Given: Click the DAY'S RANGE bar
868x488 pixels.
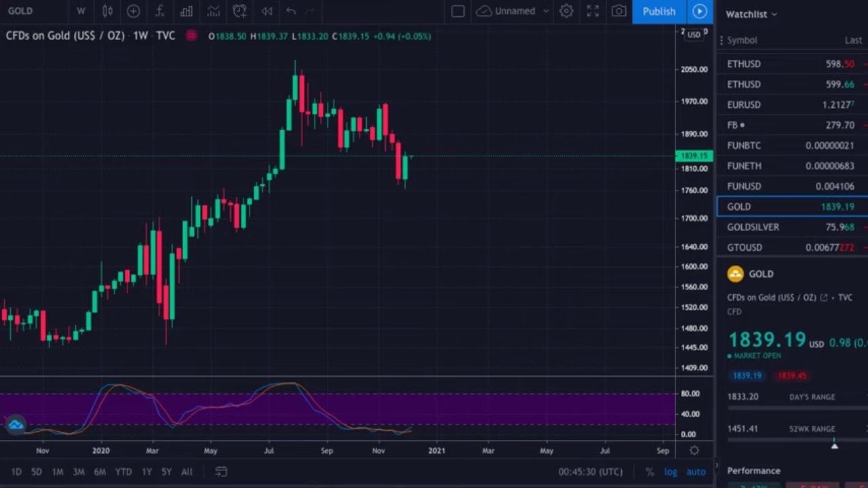Looking at the screenshot, I should tap(797, 409).
